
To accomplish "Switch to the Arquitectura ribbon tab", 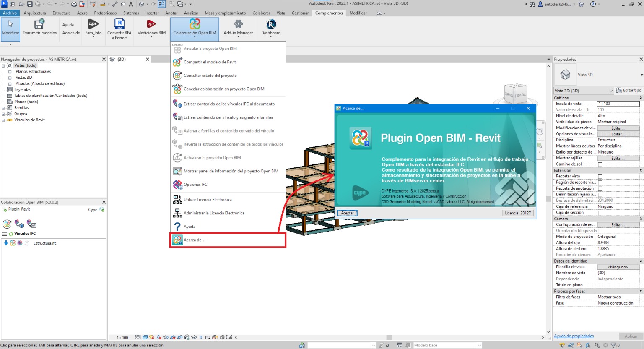I will click(x=35, y=13).
